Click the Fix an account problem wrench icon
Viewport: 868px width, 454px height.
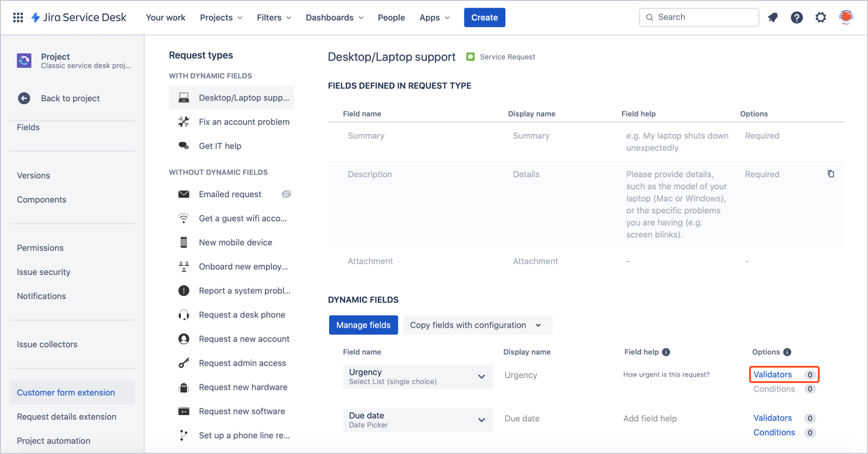click(x=184, y=122)
